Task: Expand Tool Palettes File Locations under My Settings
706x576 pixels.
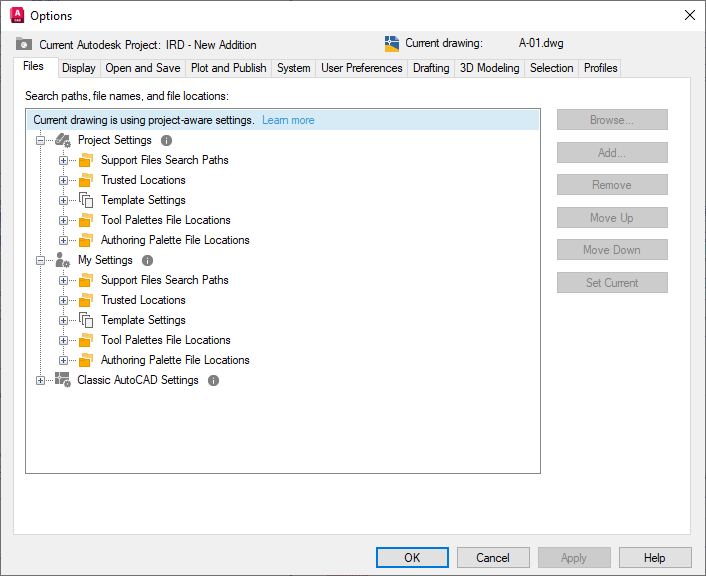Action: click(x=63, y=340)
